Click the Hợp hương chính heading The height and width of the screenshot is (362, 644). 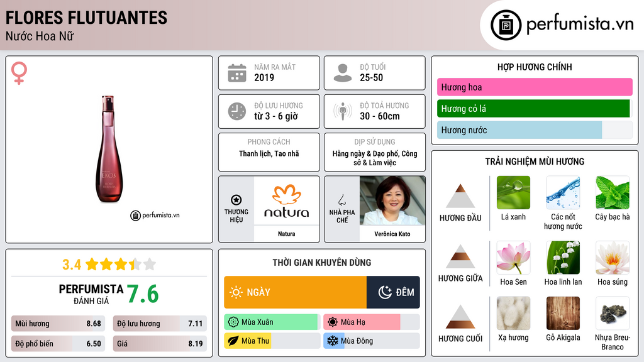pos(535,67)
